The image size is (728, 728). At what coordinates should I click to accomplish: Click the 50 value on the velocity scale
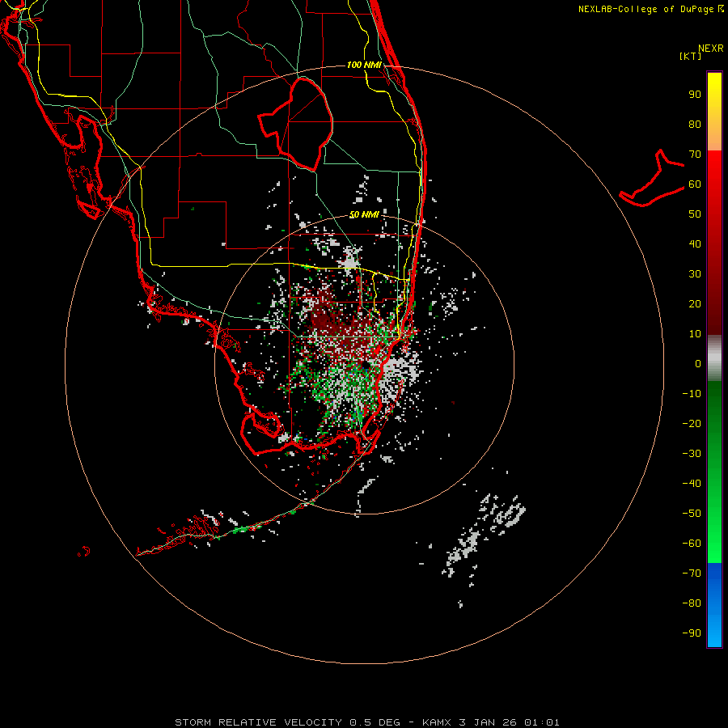point(695,214)
